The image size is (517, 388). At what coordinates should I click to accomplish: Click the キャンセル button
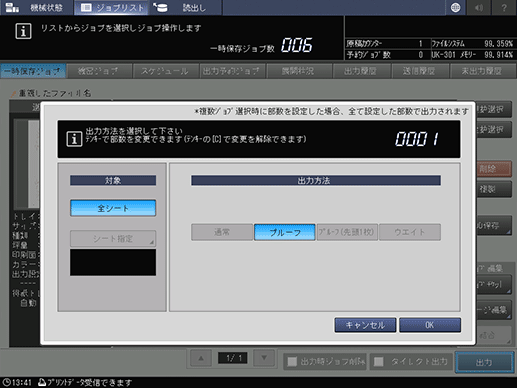tap(365, 325)
